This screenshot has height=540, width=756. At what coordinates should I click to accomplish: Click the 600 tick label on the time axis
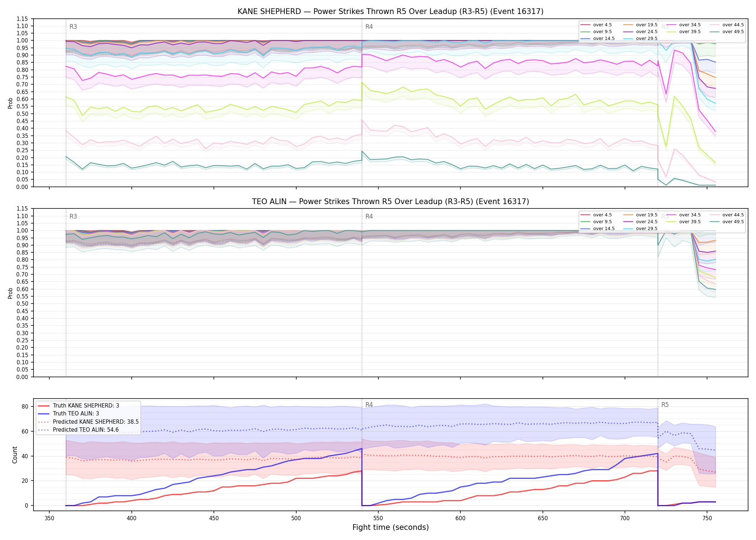[460, 518]
